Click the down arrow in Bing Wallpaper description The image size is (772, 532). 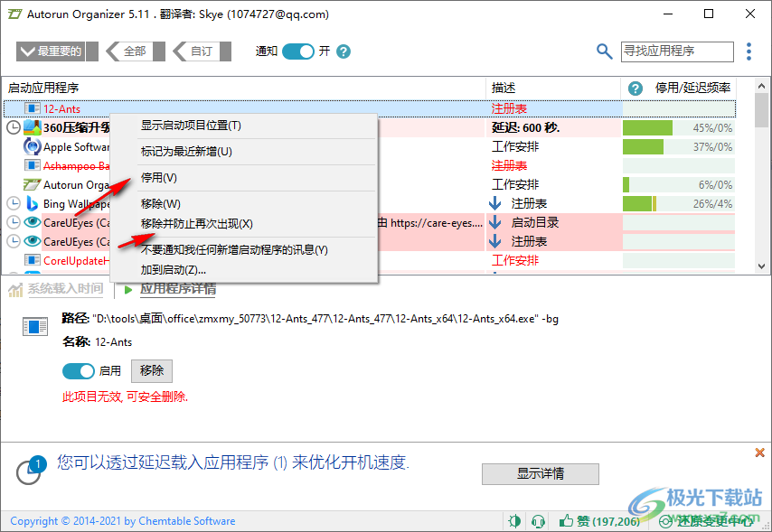tap(494, 203)
